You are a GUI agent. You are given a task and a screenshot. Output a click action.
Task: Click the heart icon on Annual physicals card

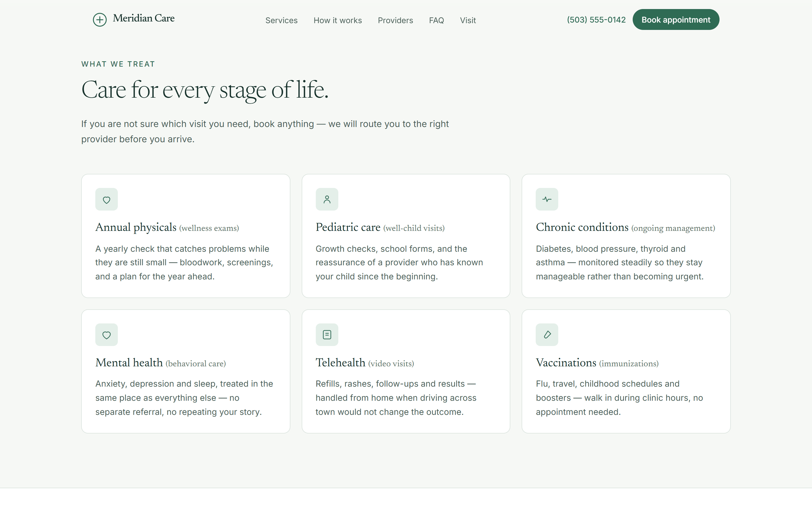click(106, 200)
